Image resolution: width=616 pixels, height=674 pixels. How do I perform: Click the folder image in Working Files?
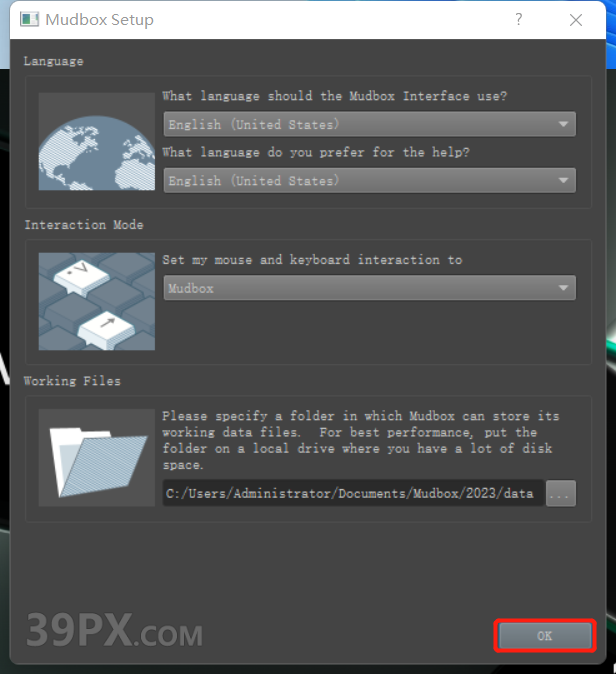[x=96, y=457]
